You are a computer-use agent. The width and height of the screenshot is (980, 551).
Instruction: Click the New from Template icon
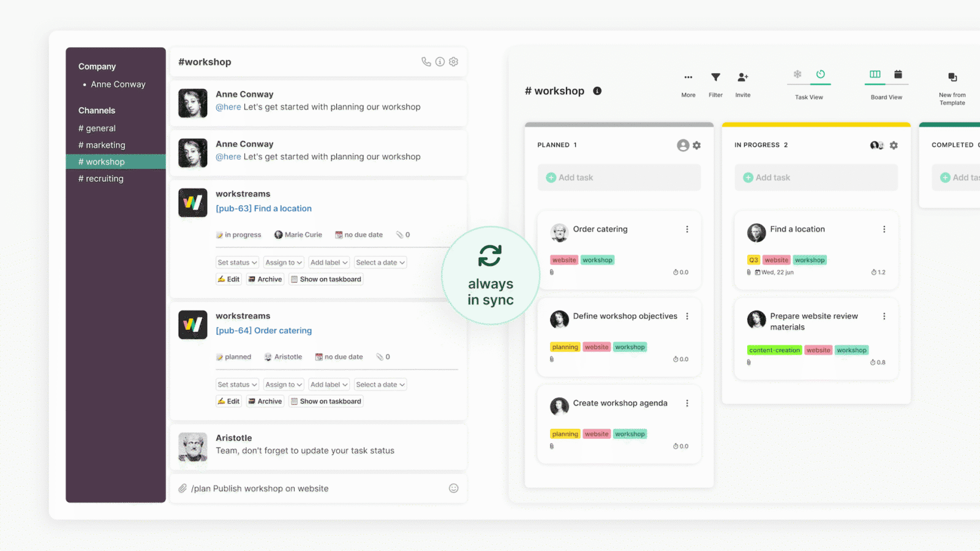[952, 78]
